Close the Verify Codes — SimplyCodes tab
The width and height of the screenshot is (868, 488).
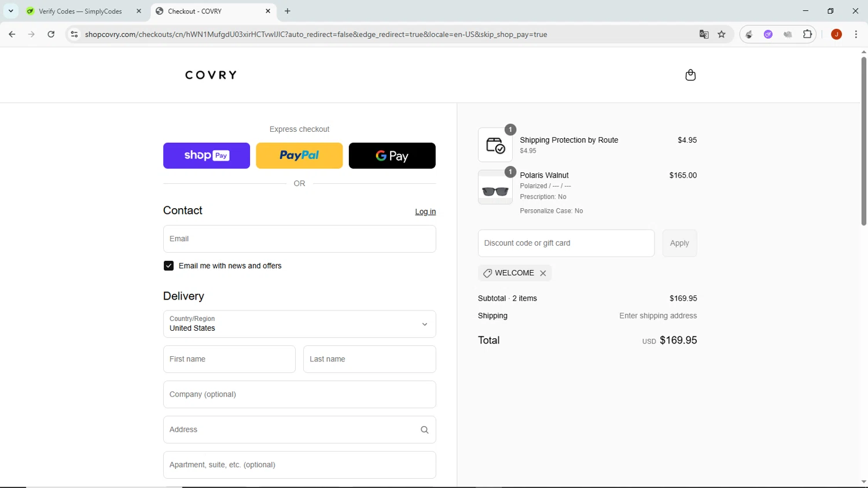pyautogui.click(x=139, y=11)
